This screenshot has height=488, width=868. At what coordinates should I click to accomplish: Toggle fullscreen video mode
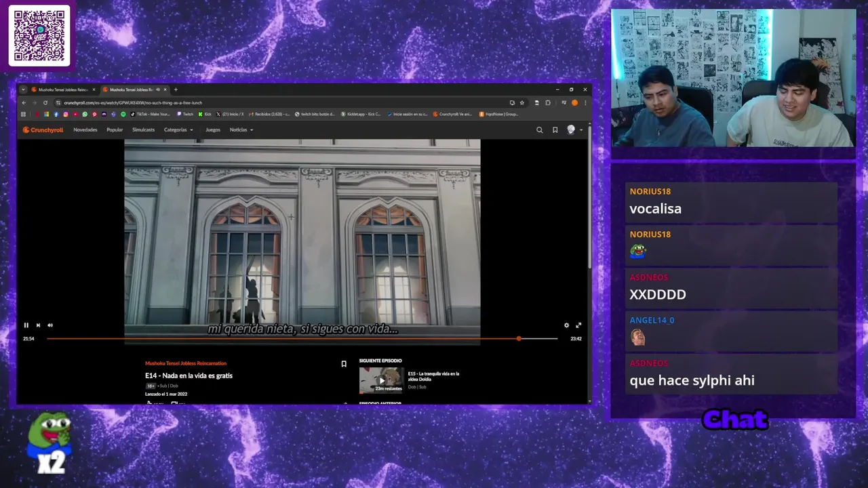578,325
